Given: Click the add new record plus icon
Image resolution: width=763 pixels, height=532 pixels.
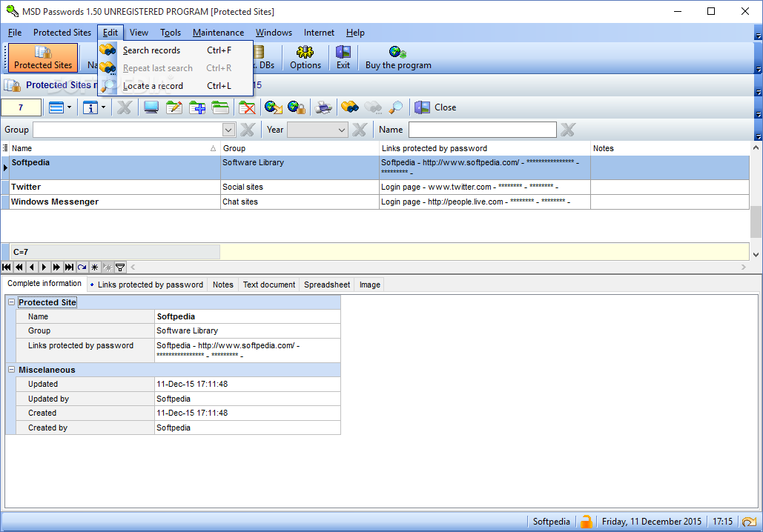Looking at the screenshot, I should (197, 107).
